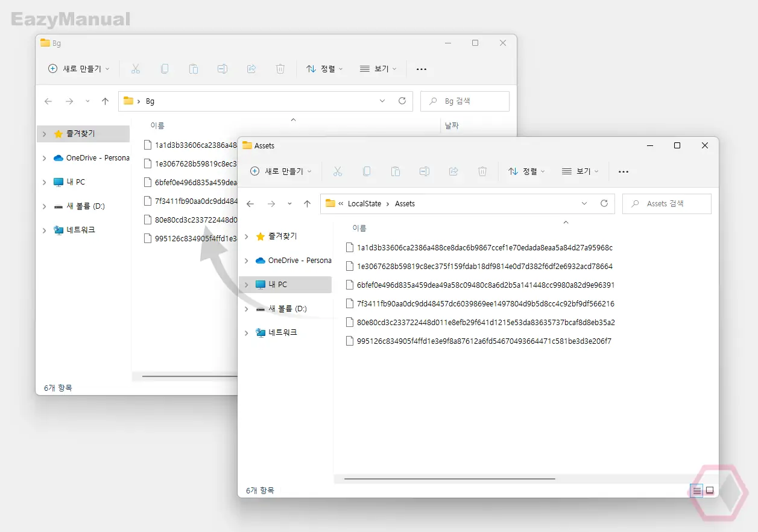Click 날짜 column header in Bg window
This screenshot has width=758, height=532.
click(452, 125)
